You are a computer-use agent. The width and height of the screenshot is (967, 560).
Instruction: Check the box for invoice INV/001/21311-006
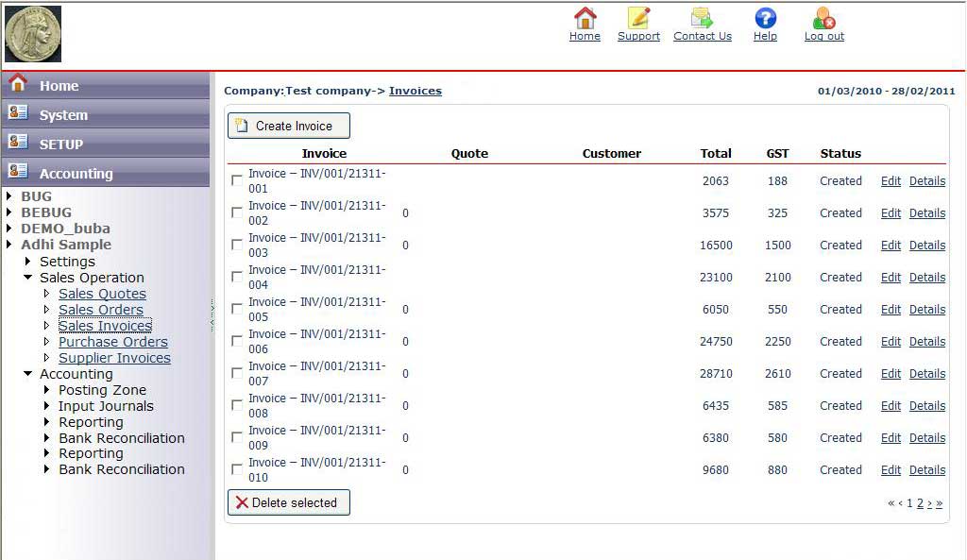coord(237,341)
